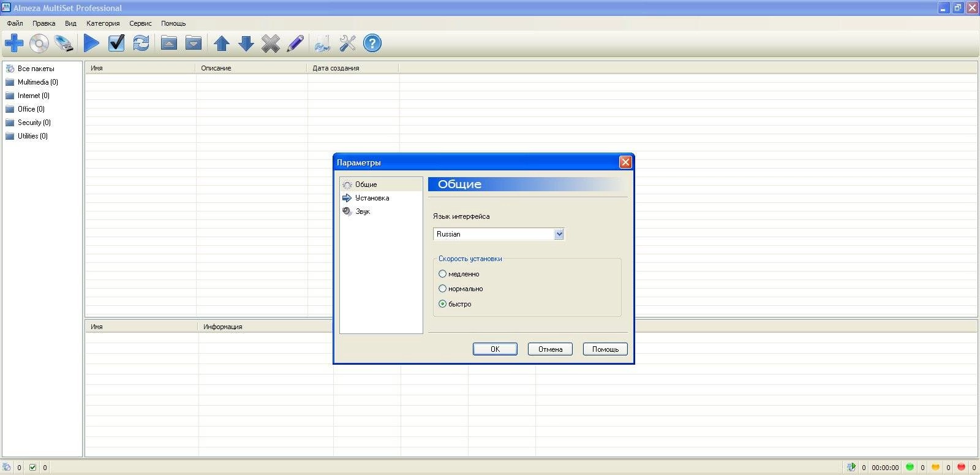Viewport: 980px width, 475px height.
Task: Click the blue down arrow toolbar icon
Action: point(246,44)
